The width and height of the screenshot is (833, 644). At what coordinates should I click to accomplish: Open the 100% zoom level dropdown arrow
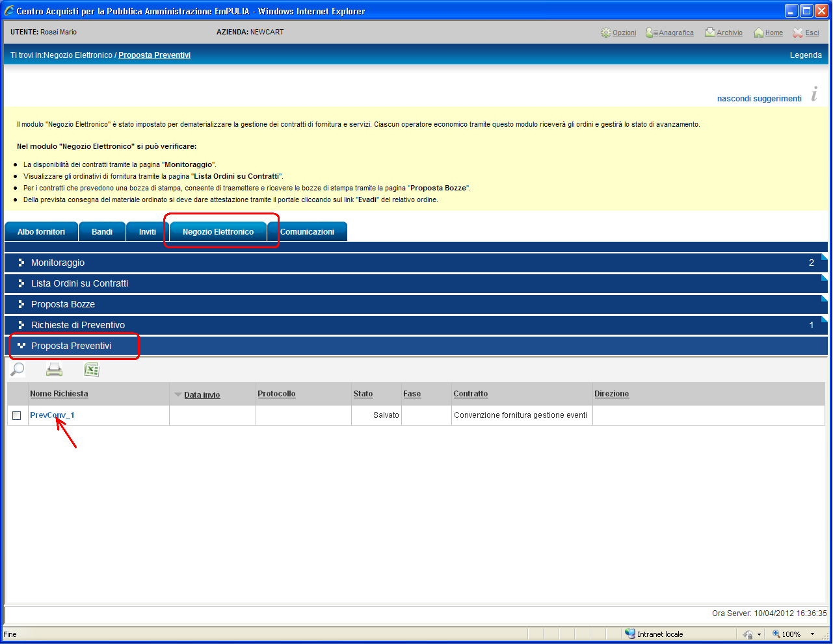(x=812, y=634)
